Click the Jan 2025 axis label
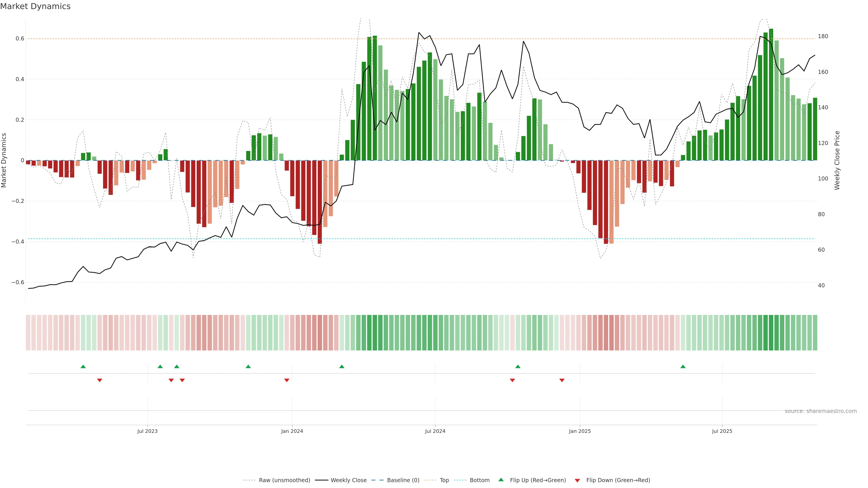The image size is (868, 488). coord(580,431)
